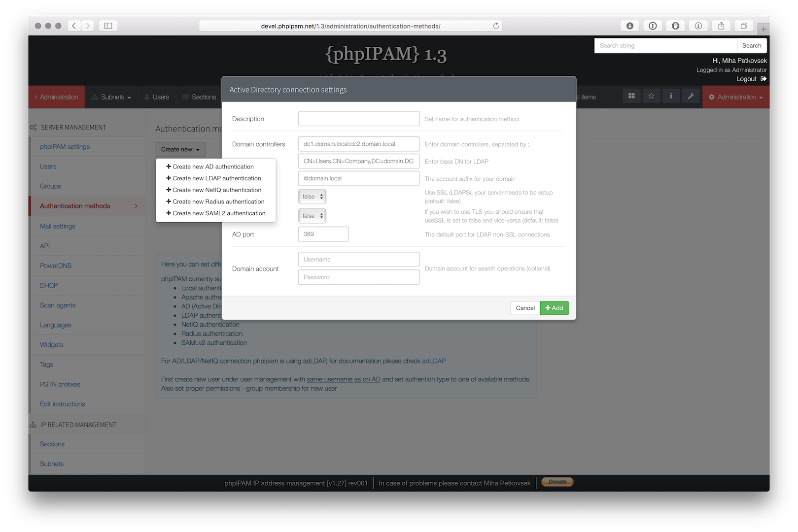Screen dimensions: 798x532
Task: Open Safari downloads icon
Action: click(629, 26)
